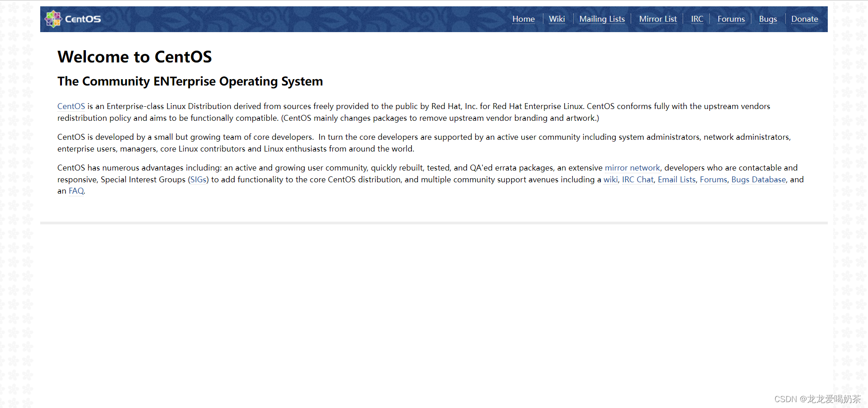Open the wiki link in last paragraph
Screen dimensions: 868x408
pos(610,180)
